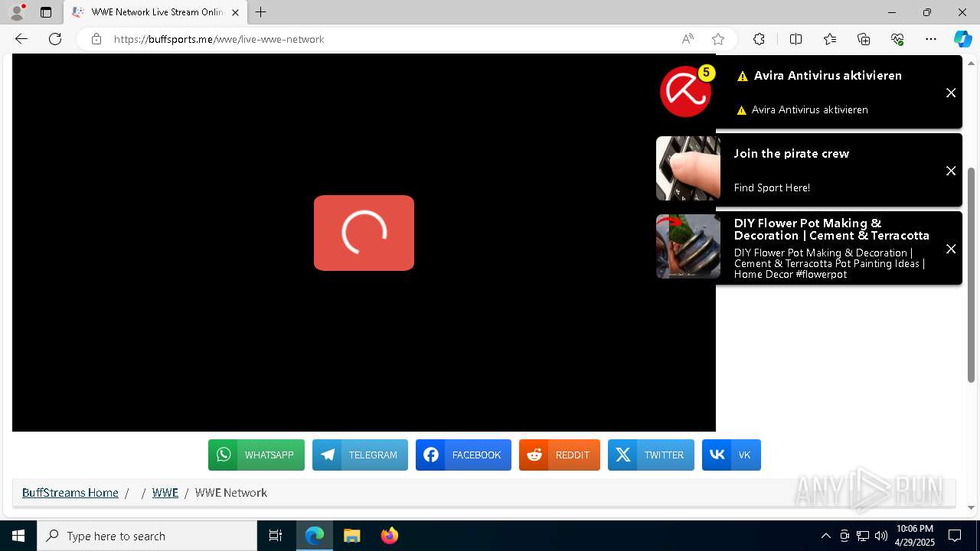Image resolution: width=980 pixels, height=551 pixels.
Task: Share on Reddit button
Action: [560, 455]
